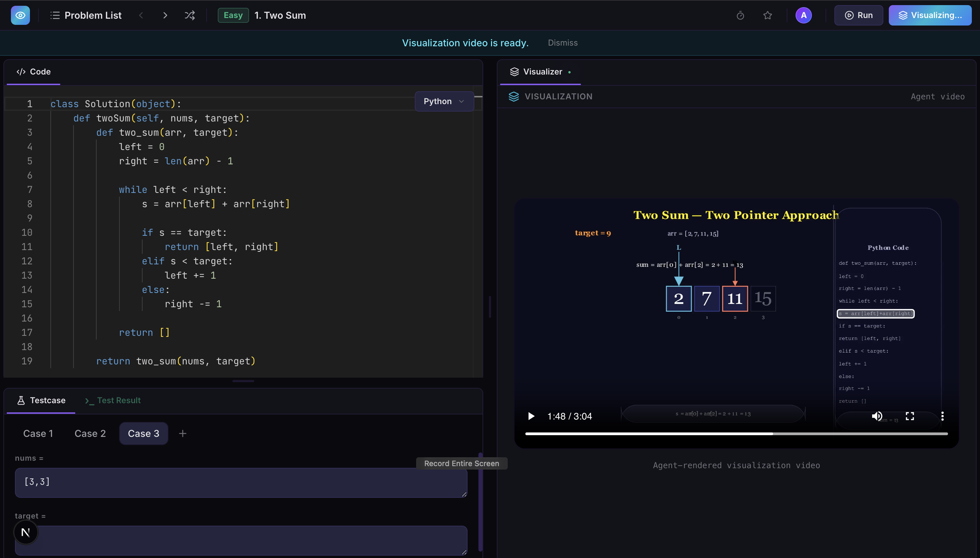Click the eye logo icon

(x=20, y=15)
